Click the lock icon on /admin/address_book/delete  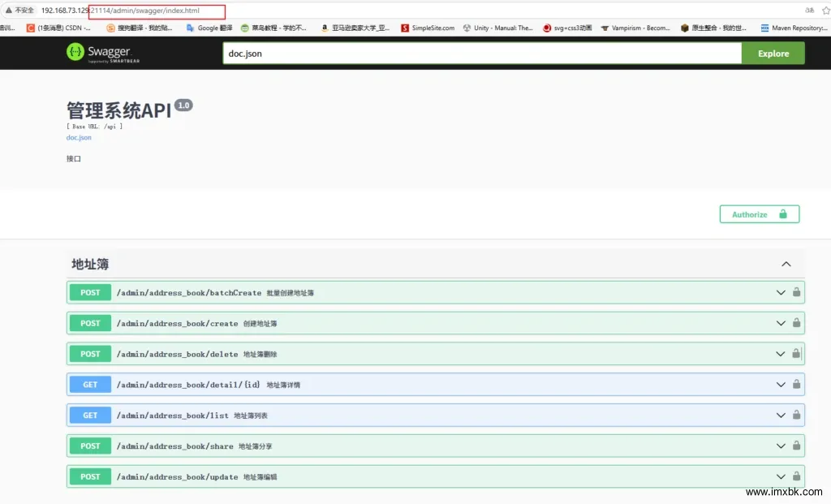point(795,354)
